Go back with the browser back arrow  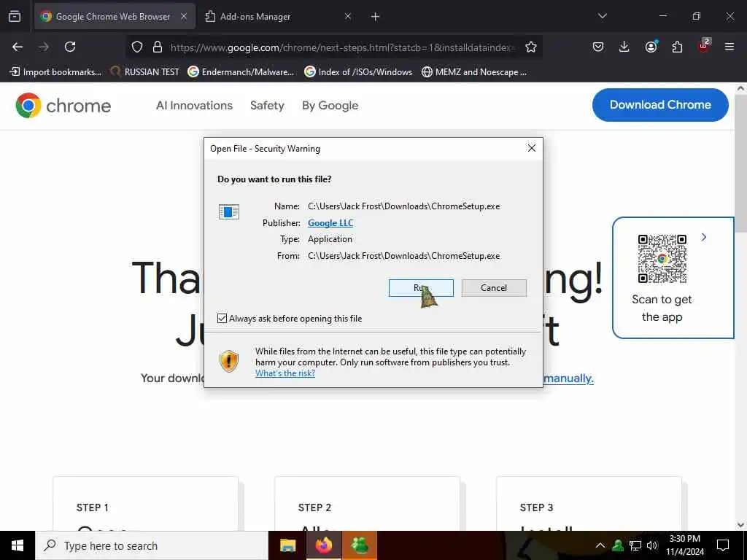[18, 47]
